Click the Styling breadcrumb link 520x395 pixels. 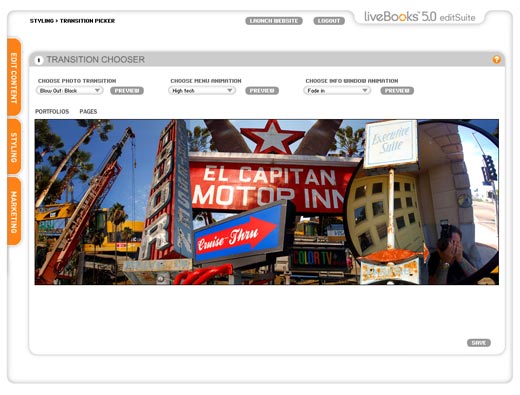pyautogui.click(x=42, y=21)
